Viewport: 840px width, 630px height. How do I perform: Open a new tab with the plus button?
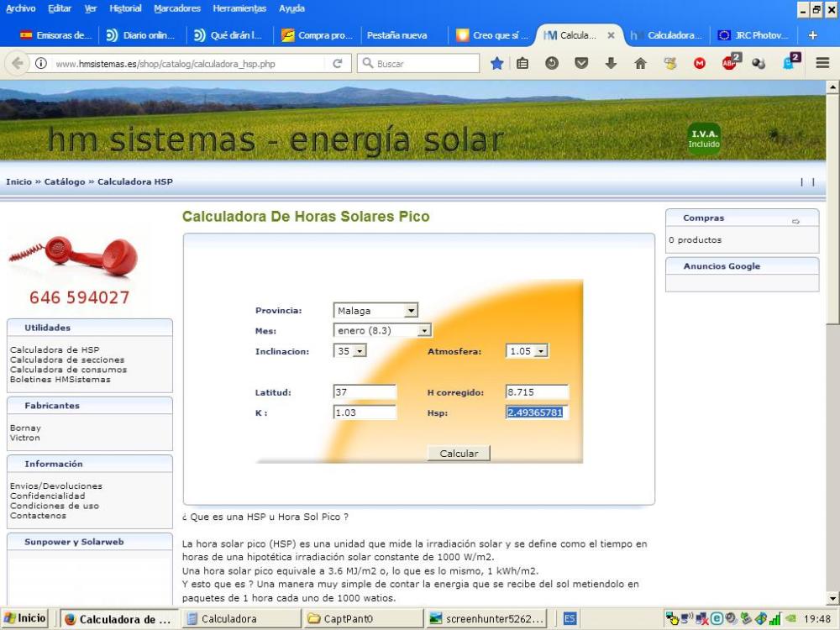(x=812, y=35)
